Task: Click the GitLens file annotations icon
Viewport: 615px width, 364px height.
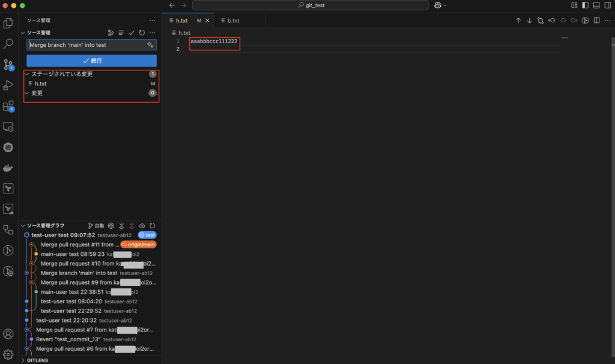Action: 585,20
